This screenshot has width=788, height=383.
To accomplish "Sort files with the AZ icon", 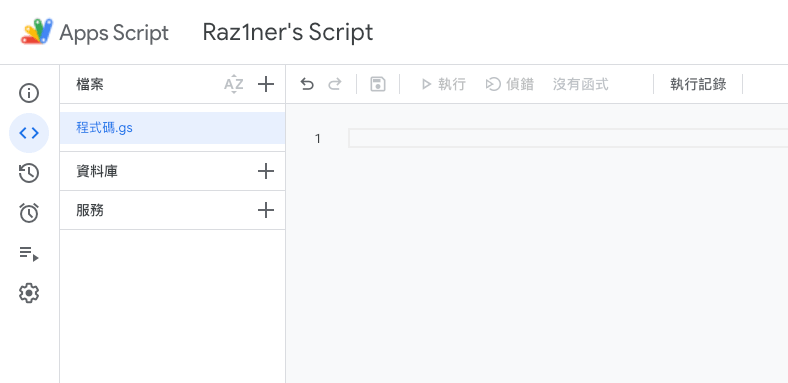I will [234, 84].
